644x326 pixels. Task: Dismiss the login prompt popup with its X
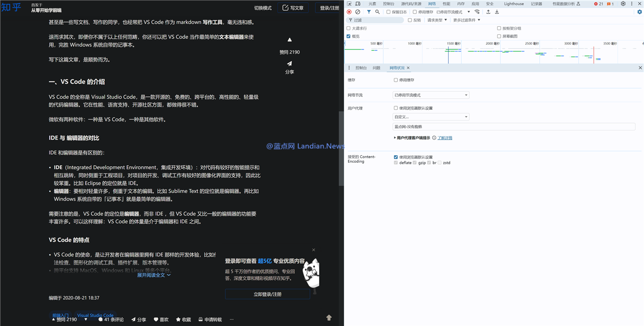click(313, 250)
